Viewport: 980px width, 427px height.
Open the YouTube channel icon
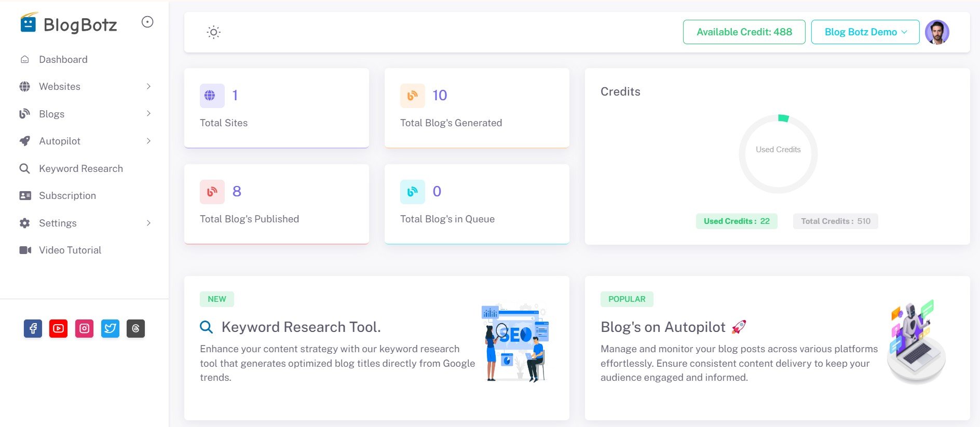coord(58,328)
